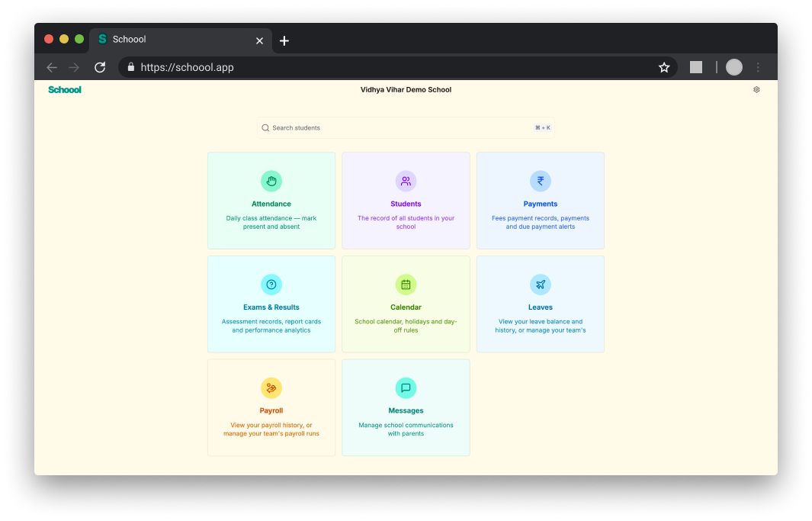Image resolution: width=812 pixels, height=521 pixels.
Task: Open the Payments title link
Action: click(540, 204)
